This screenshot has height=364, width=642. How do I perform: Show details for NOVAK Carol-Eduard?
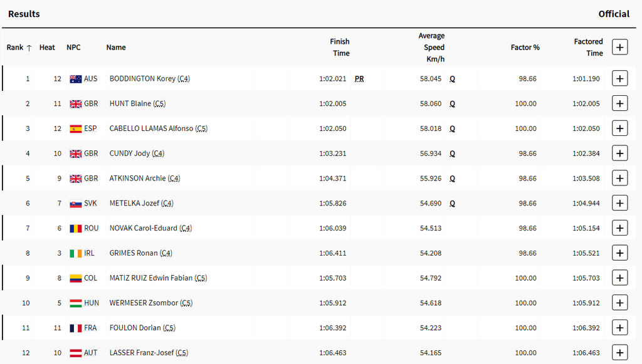tap(619, 228)
